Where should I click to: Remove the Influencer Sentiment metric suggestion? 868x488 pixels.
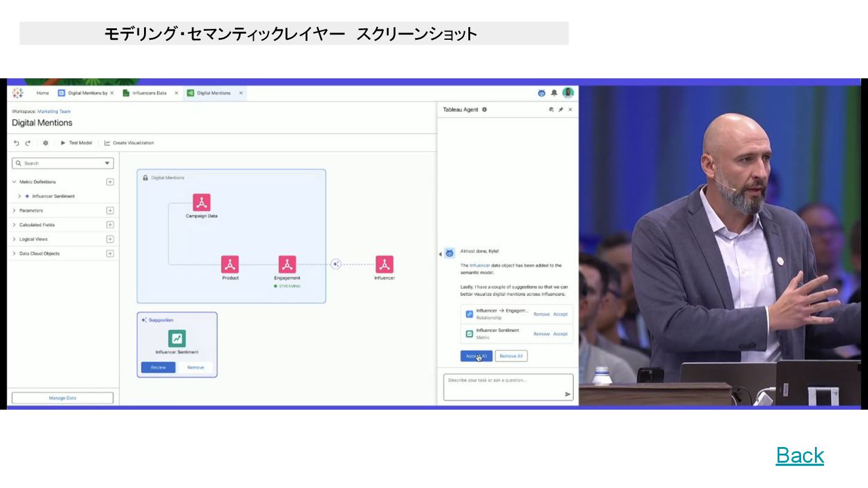pyautogui.click(x=541, y=334)
